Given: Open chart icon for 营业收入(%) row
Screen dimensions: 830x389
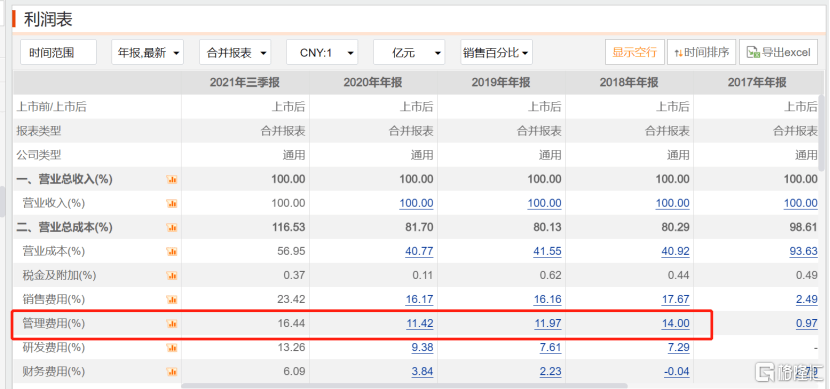Looking at the screenshot, I should point(172,203).
